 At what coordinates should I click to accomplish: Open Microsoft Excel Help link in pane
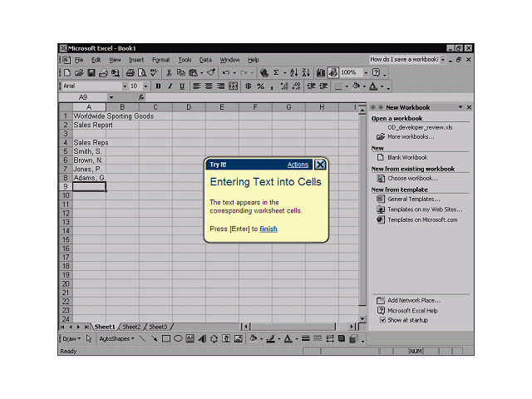[412, 310]
